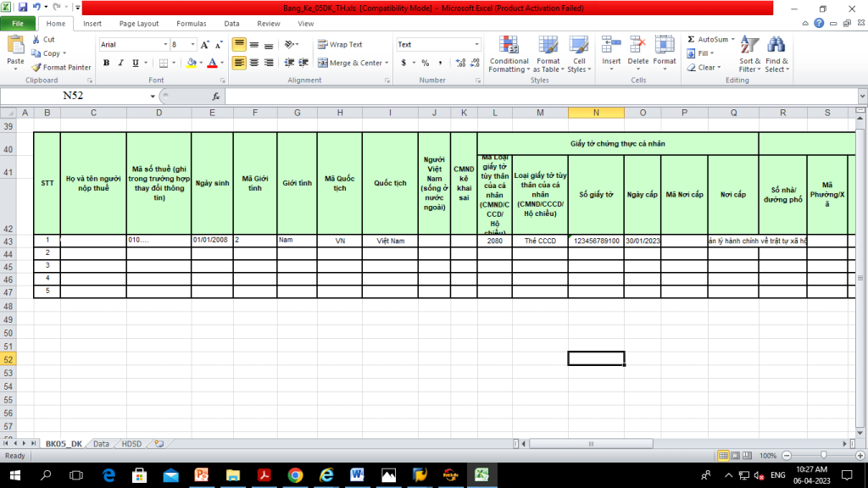Toggle Italic formatting
868x488 pixels.
pyautogui.click(x=121, y=63)
